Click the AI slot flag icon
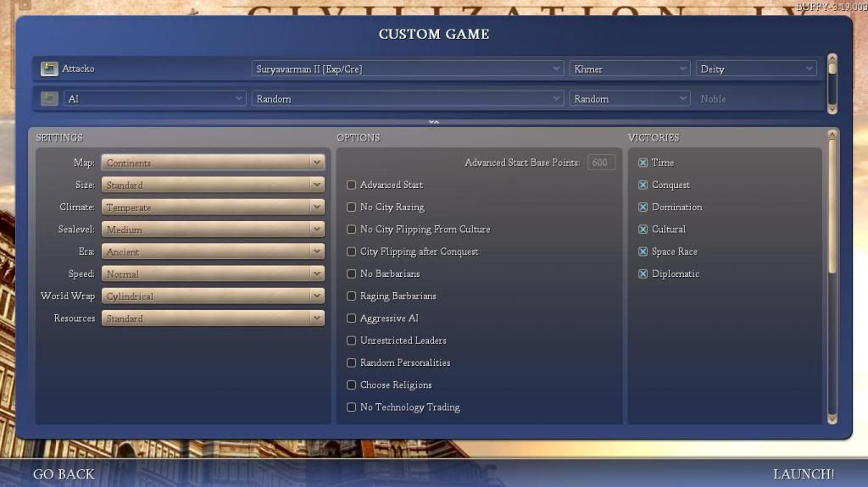This screenshot has width=868, height=487. tap(48, 98)
